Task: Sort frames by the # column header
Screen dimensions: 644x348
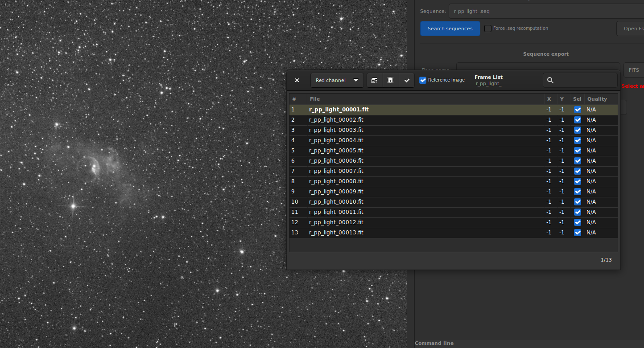Action: point(298,99)
